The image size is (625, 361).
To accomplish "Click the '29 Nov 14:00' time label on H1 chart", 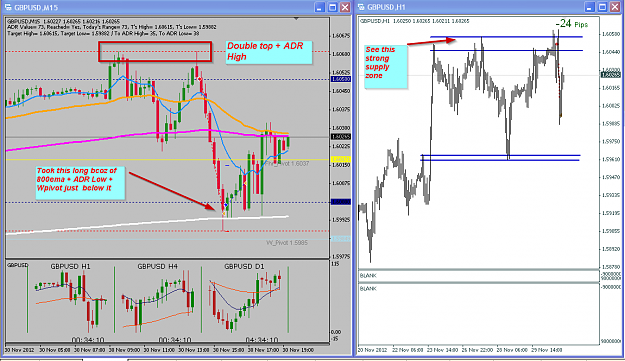I will (546, 350).
